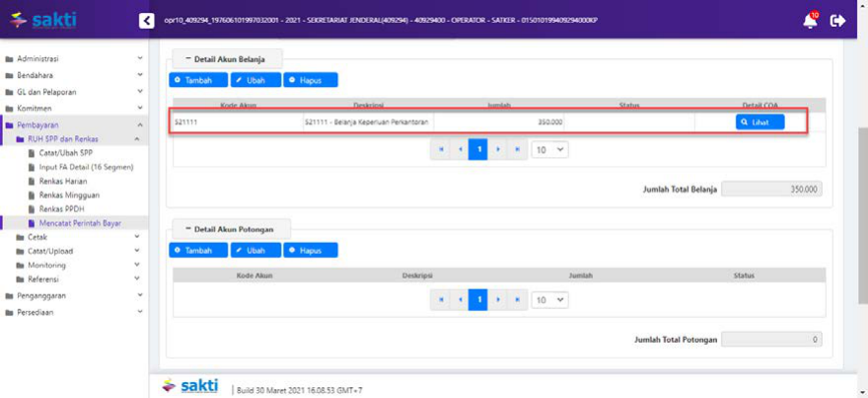Click the sakti logo in header
This screenshot has width=868, height=398.
[42, 20]
